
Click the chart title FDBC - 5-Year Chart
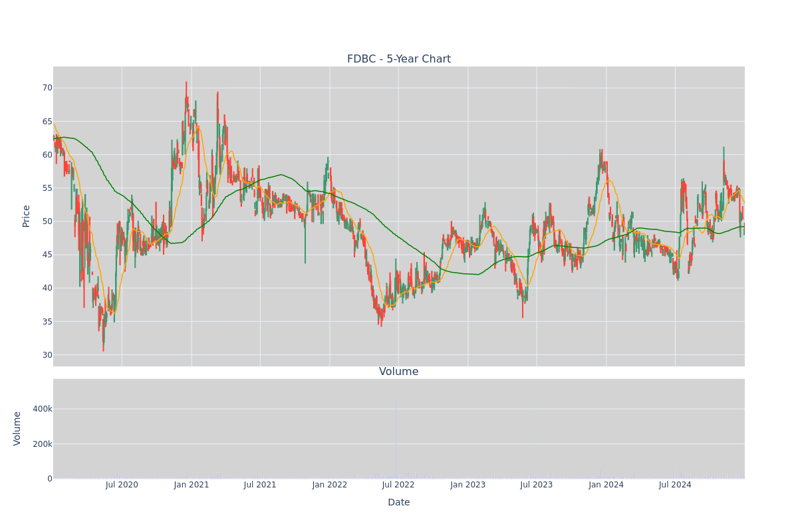399,59
